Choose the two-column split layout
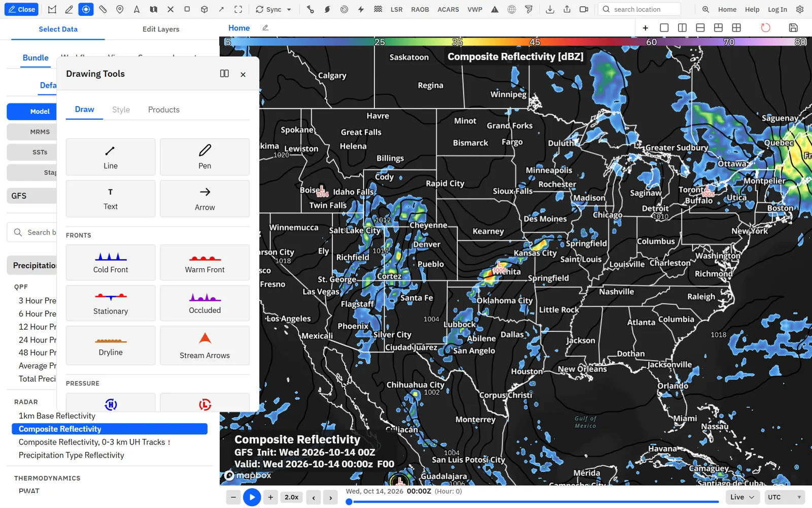Image resolution: width=812 pixels, height=508 pixels. (682, 27)
